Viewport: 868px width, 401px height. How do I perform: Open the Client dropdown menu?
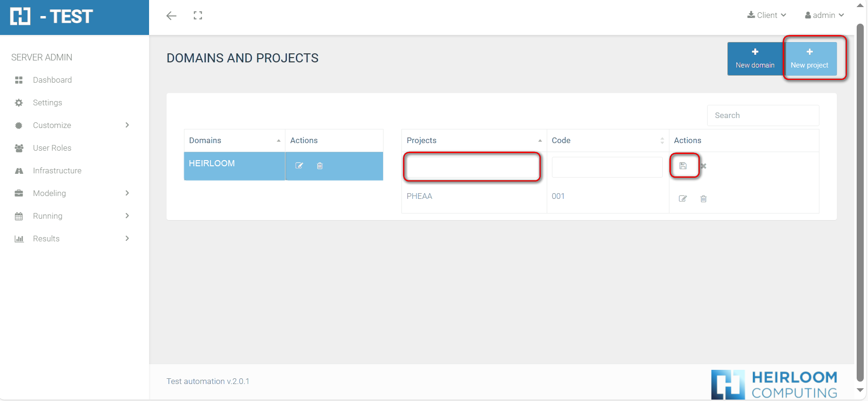point(767,15)
